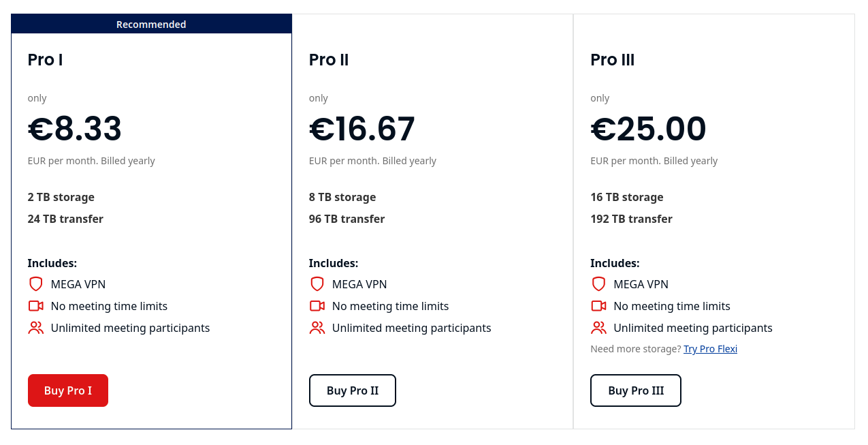This screenshot has width=868, height=445.
Task: Click the MEGA VPN shield icon in Pro II
Action: [317, 284]
